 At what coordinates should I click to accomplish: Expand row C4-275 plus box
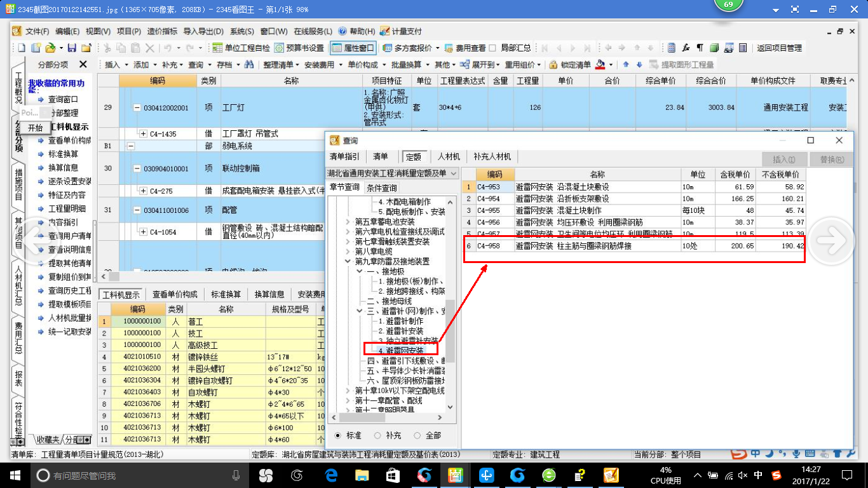coord(143,191)
